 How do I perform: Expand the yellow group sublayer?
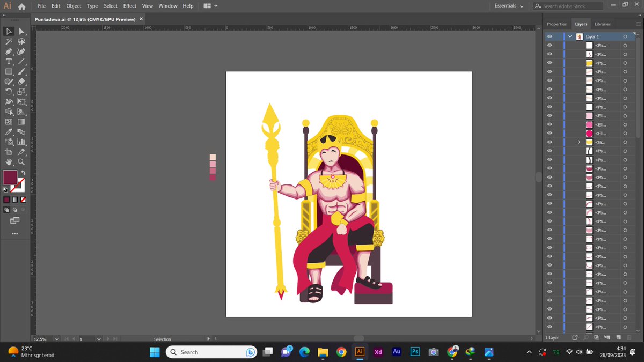(x=579, y=142)
